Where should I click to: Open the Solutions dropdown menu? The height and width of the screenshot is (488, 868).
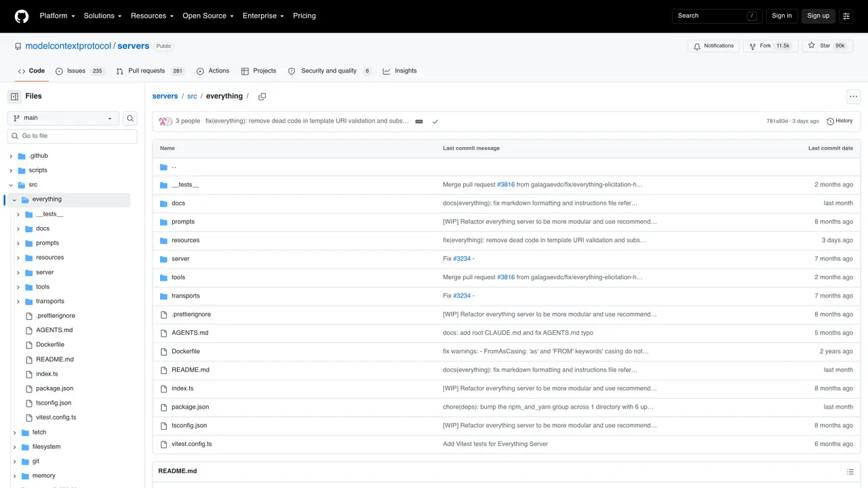coord(102,16)
